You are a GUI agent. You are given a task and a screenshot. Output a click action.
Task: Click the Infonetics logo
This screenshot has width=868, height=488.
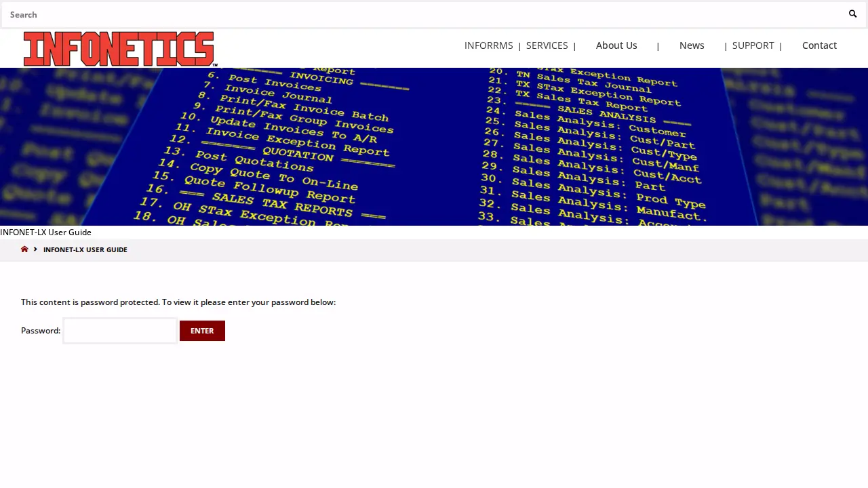point(120,49)
